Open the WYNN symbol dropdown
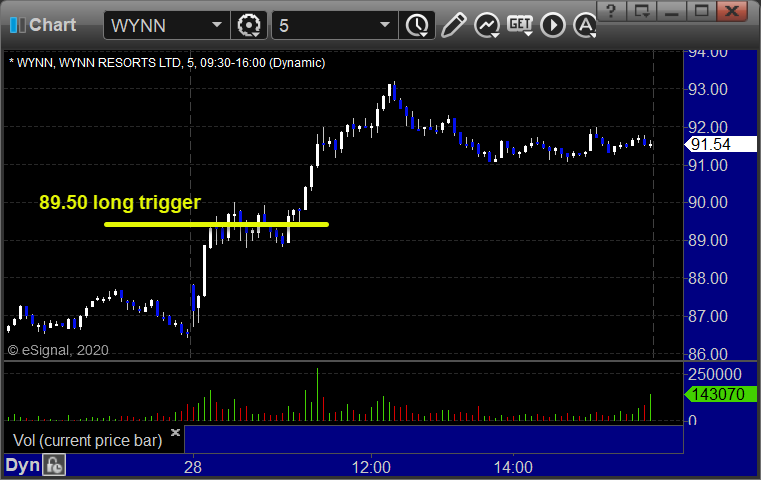Screen dimensions: 761x480 [217, 25]
